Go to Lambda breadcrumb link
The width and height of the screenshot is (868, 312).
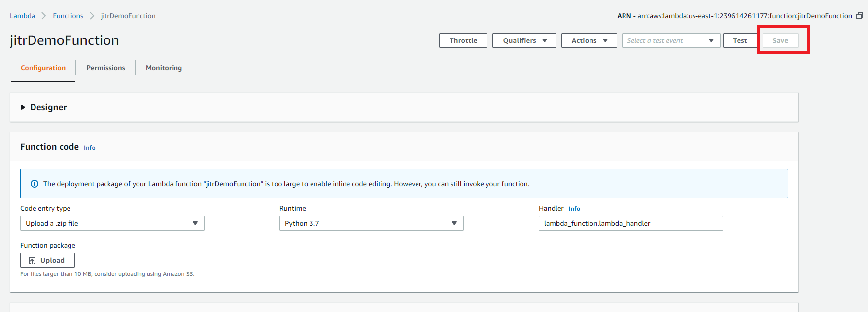point(22,16)
